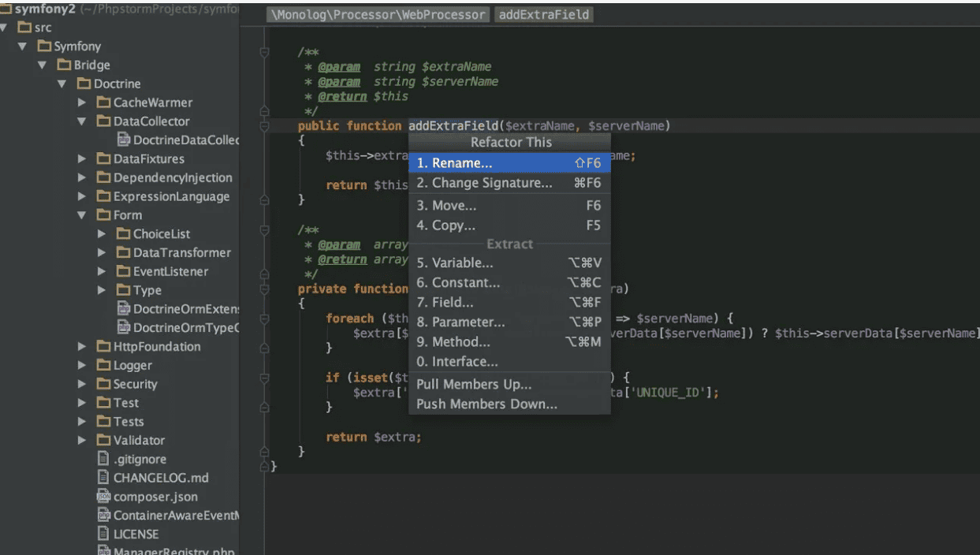Collapse the Form folder arrow
The image size is (980, 555).
[x=82, y=215]
